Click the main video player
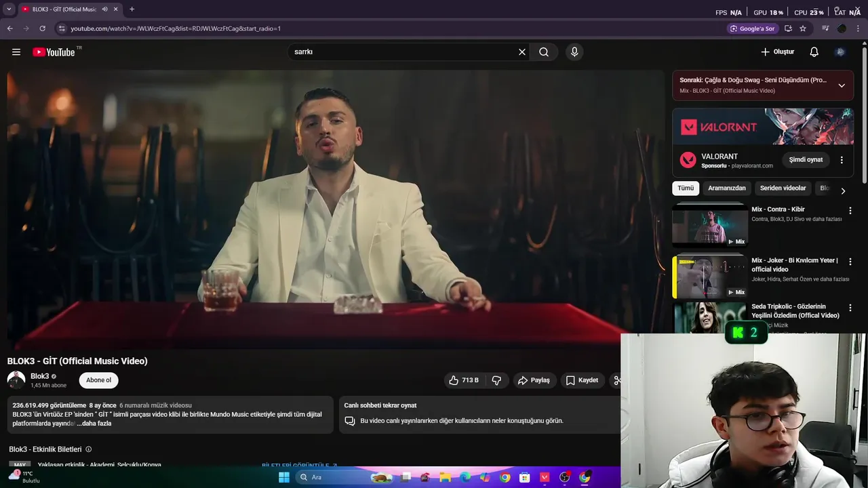This screenshot has height=488, width=868. tap(336, 209)
